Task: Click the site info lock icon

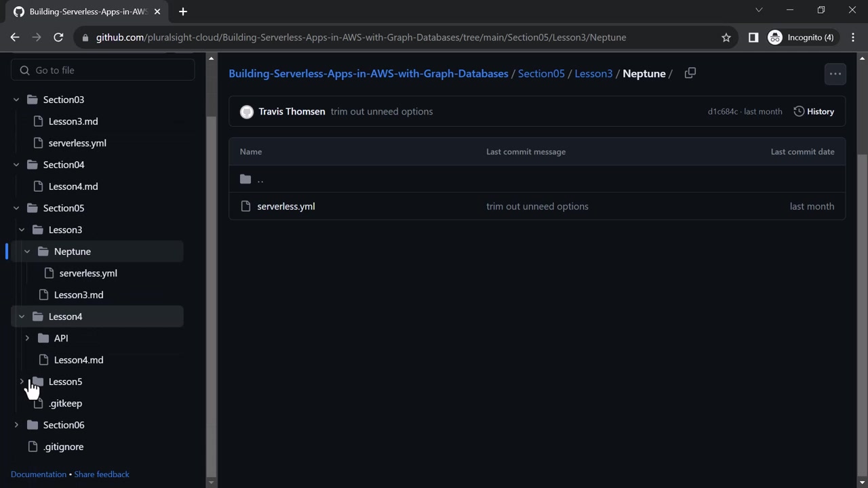Action: (85, 37)
